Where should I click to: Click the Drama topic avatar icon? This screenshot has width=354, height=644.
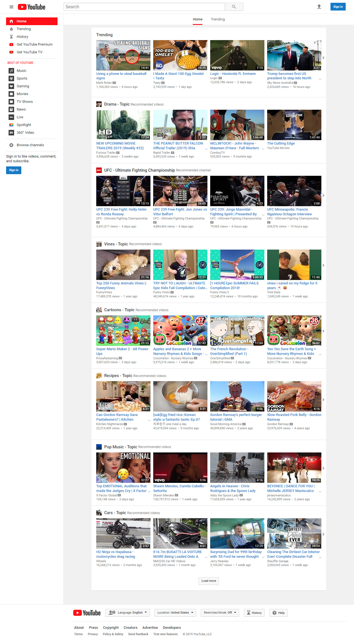[99, 104]
